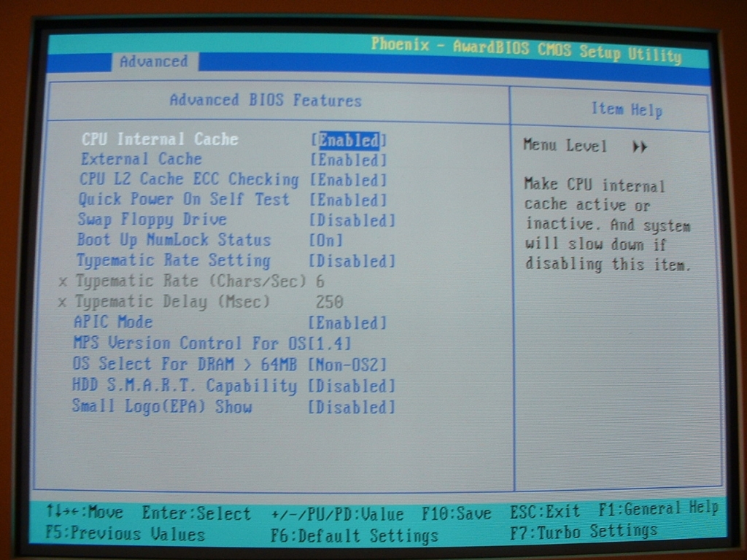Click F6:Default Settings in footer
747x560 pixels.
355,535
